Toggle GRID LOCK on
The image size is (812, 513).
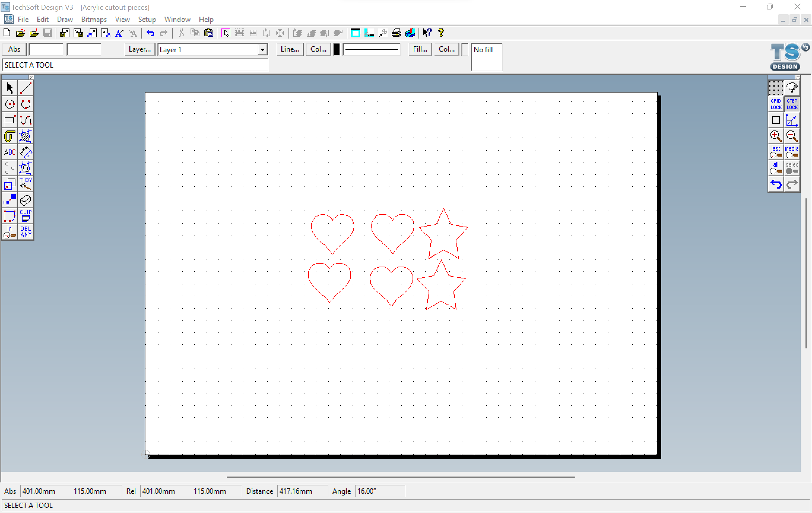(x=775, y=104)
